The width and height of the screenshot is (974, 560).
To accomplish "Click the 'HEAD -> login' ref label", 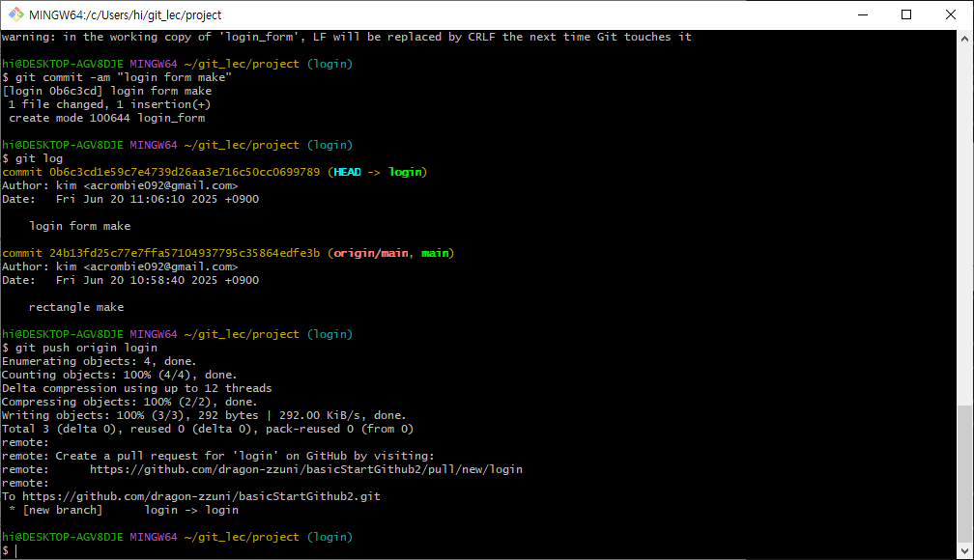I will pyautogui.click(x=378, y=172).
